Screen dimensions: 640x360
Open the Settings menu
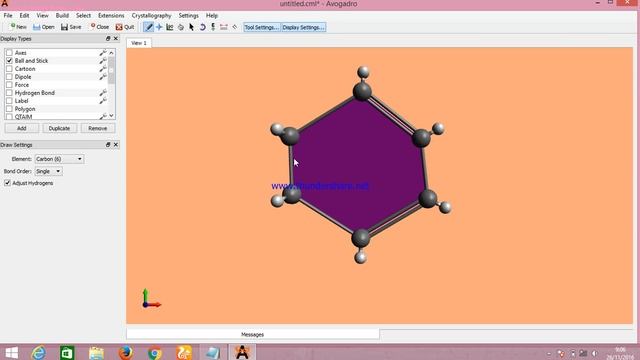click(188, 16)
